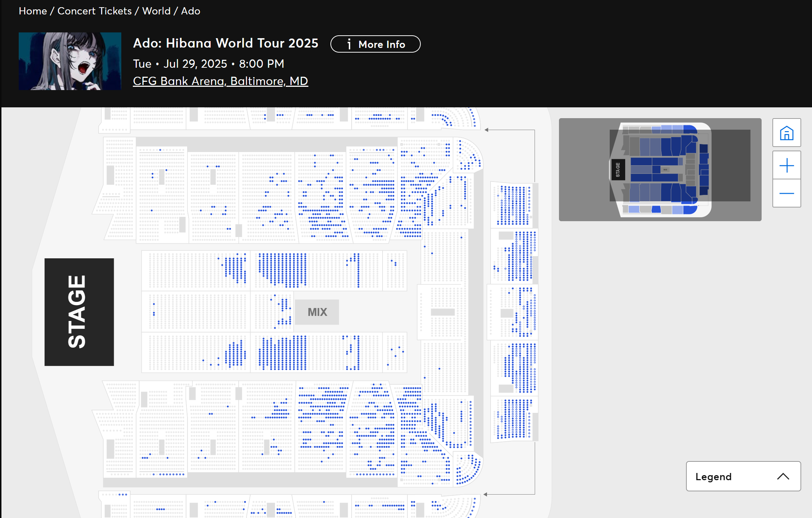This screenshot has height=518, width=812.
Task: Reset seat map to home view
Action: point(786,133)
